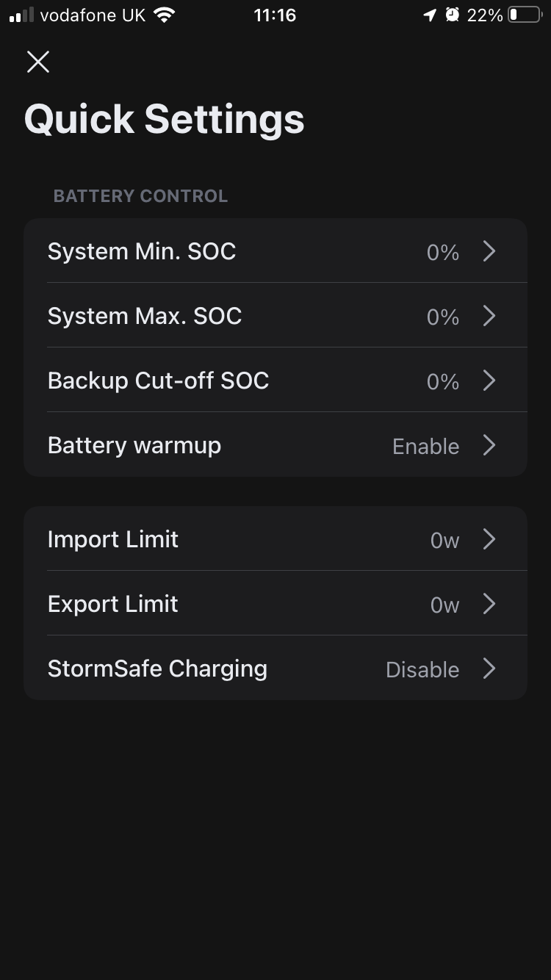Tap the Wi-Fi status bar icon
The width and height of the screenshot is (551, 980).
(x=165, y=15)
